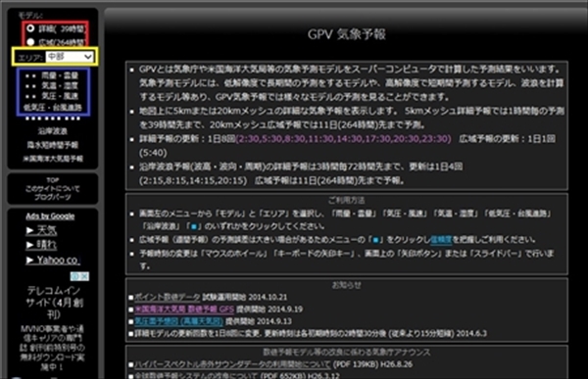The image size is (588, 379).
Task: Close the ad with the X icon
Action: (x=84, y=276)
